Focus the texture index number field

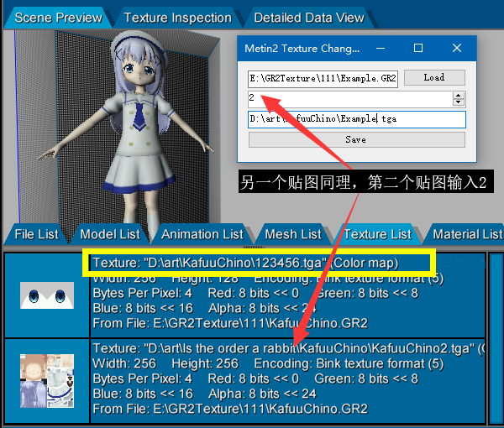(x=350, y=99)
